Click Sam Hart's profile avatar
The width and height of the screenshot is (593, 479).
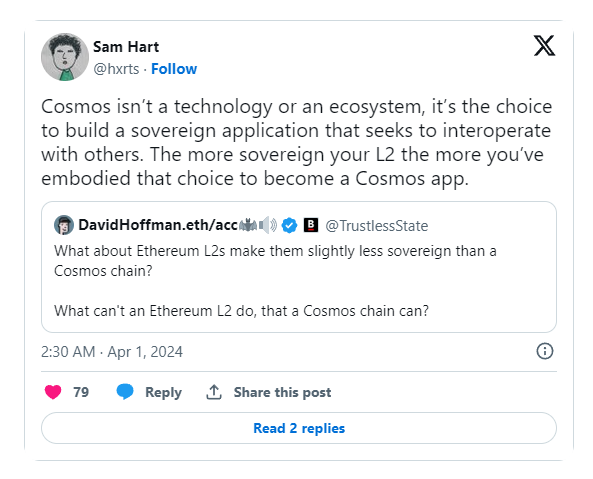(x=65, y=57)
